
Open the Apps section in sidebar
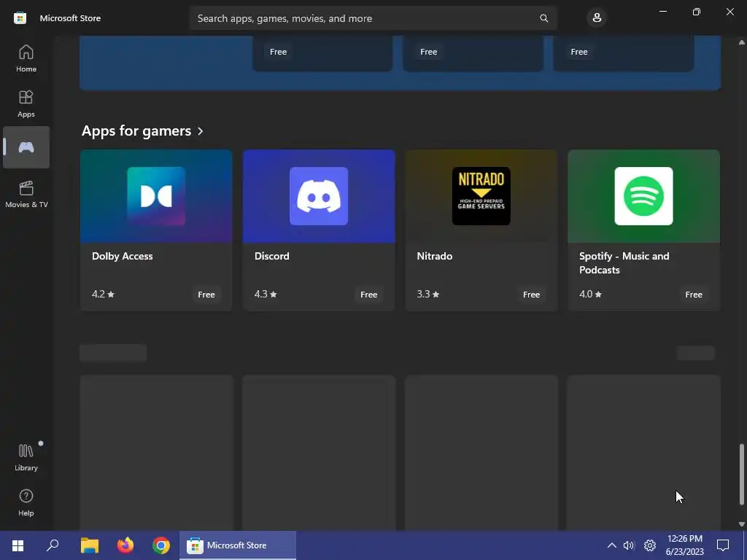(26, 104)
